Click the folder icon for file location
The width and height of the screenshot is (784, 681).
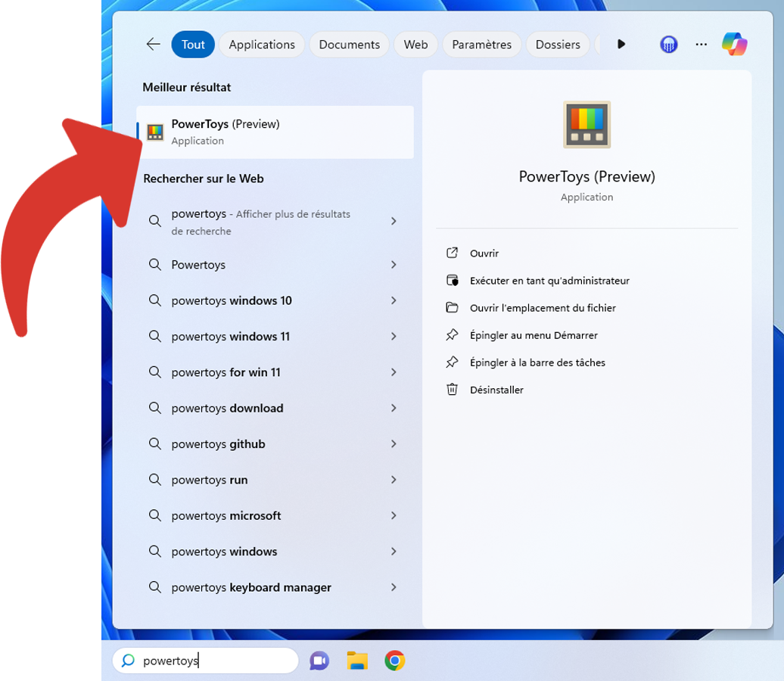pyautogui.click(x=452, y=307)
